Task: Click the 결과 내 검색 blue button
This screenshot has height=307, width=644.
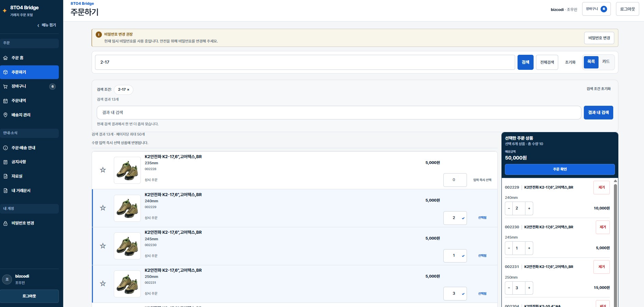Action: 598,113
